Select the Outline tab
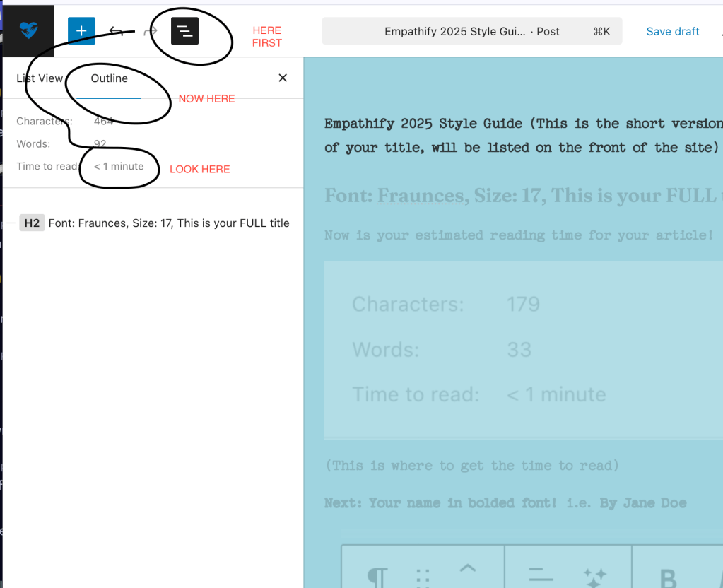Screen dimensions: 723x588 [110, 78]
